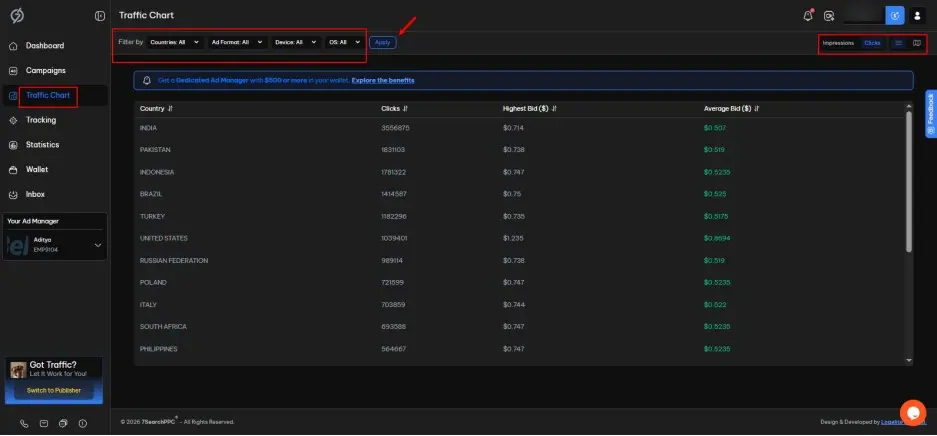Click the Campaigns sidebar icon
Viewport: 937px width, 436px height.
click(x=13, y=70)
